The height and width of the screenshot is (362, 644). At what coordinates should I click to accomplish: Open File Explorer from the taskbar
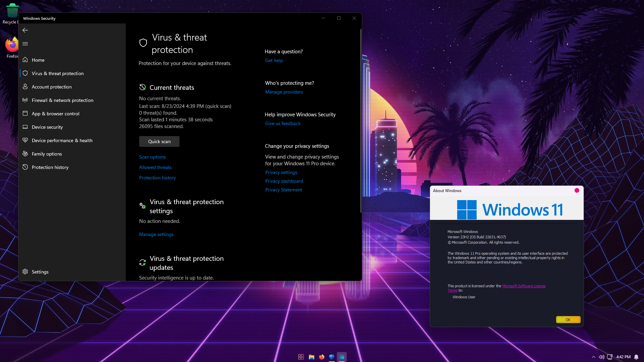311,357
